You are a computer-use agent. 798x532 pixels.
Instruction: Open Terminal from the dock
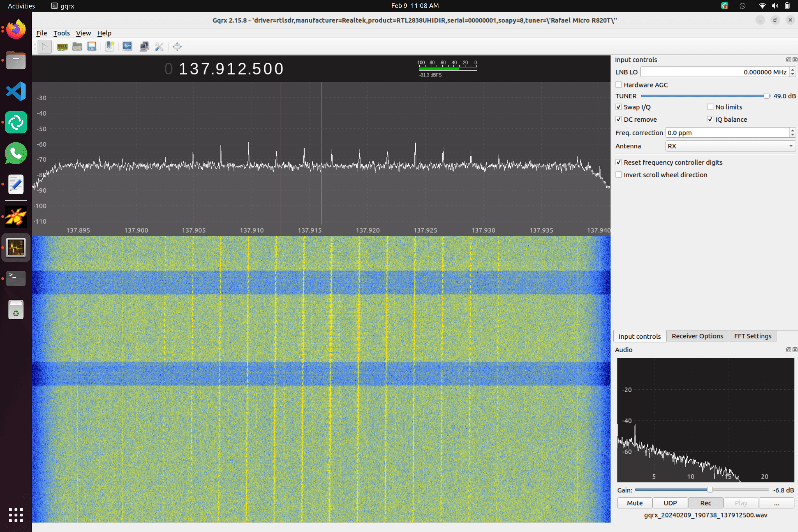click(16, 279)
